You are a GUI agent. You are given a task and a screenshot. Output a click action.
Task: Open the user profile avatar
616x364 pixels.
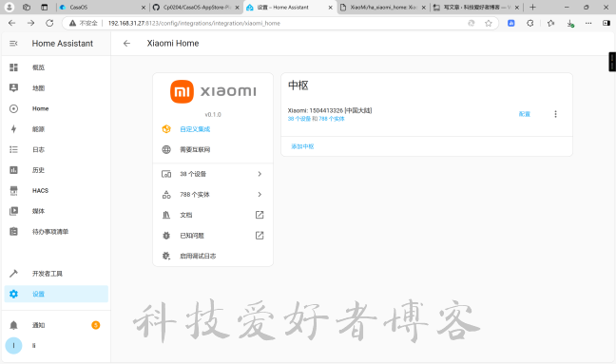click(x=13, y=346)
